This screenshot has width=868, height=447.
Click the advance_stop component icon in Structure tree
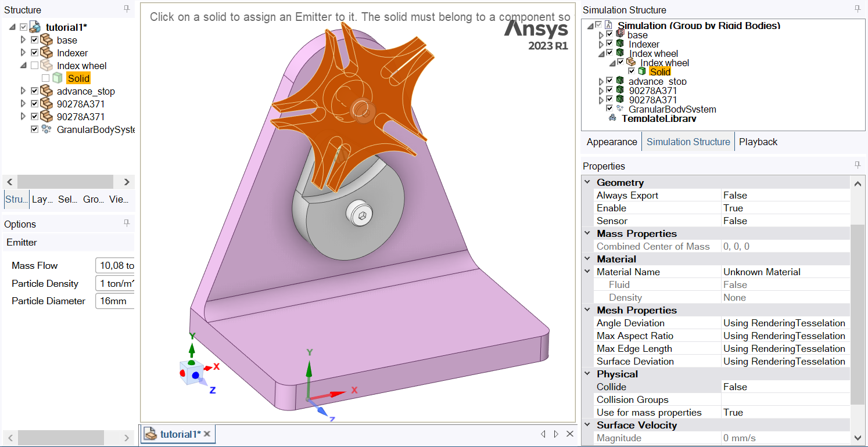46,91
